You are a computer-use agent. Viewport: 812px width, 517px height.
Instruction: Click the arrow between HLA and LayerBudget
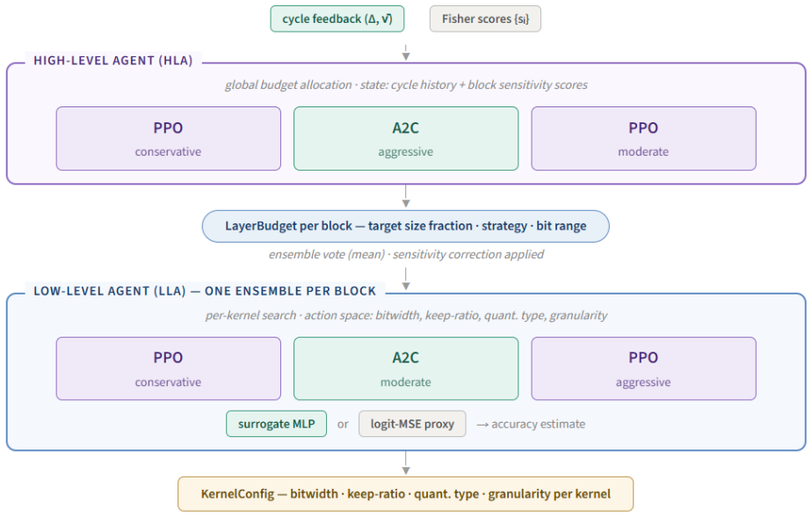[406, 196]
